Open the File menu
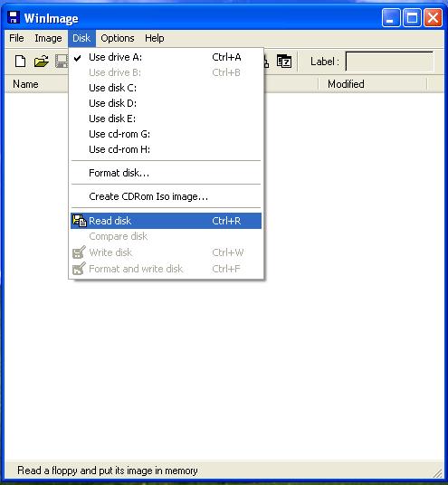Viewport: 448px width, 485px height. [x=16, y=38]
